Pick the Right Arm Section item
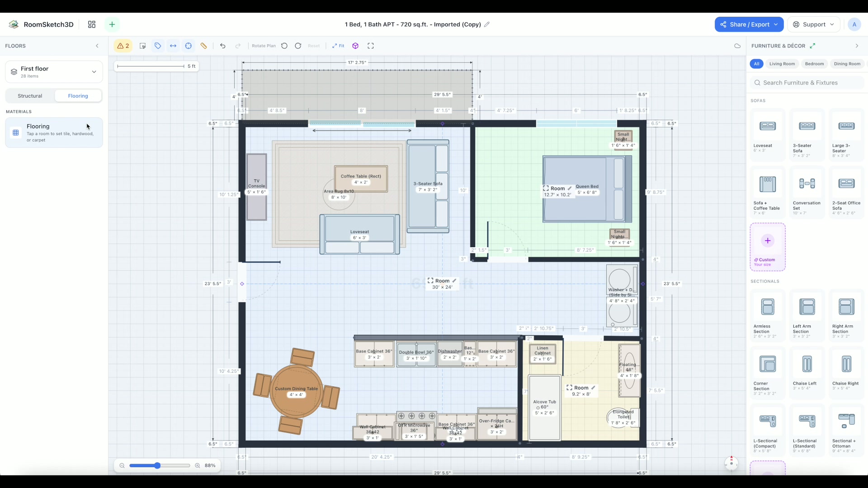 [846, 315]
